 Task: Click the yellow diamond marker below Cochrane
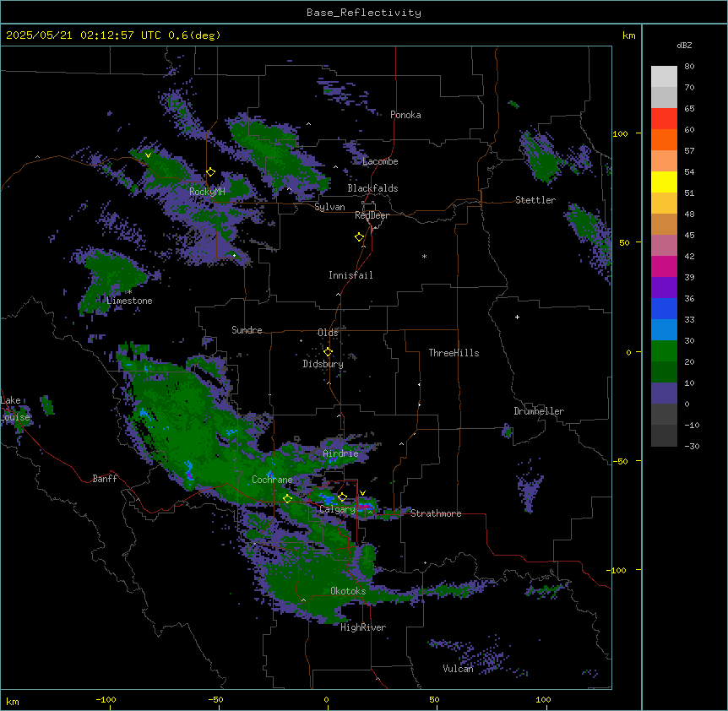tap(287, 499)
